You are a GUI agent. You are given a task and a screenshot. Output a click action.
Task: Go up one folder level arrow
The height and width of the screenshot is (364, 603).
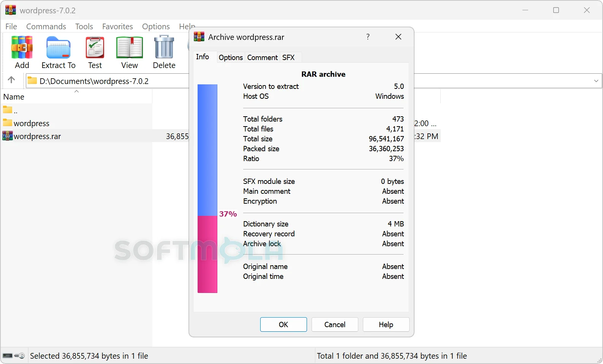click(x=11, y=80)
